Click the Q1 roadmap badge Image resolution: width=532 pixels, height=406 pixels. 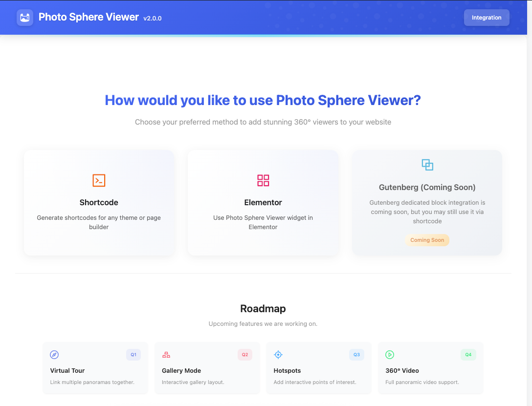pos(133,355)
